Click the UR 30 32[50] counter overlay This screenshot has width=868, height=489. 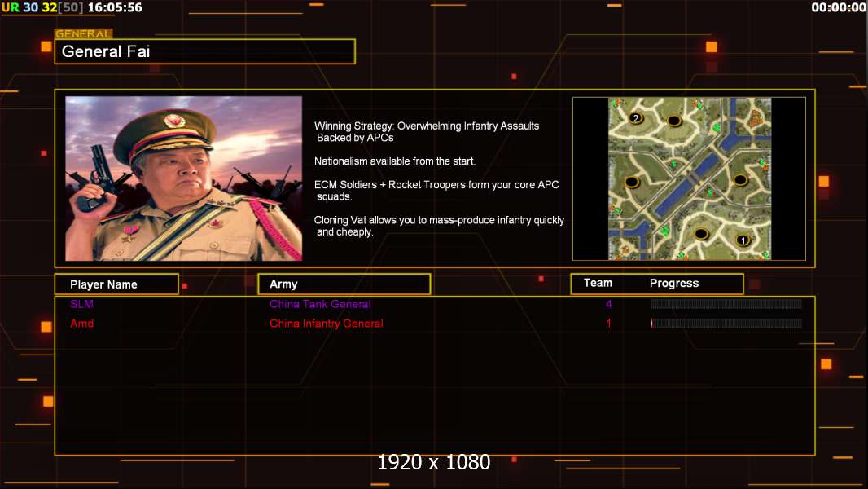42,8
